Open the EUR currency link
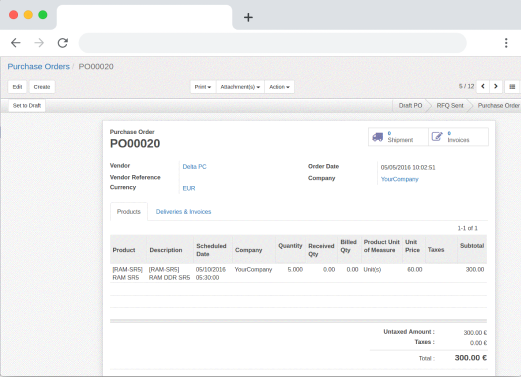This screenshot has height=377, width=521. pos(189,188)
